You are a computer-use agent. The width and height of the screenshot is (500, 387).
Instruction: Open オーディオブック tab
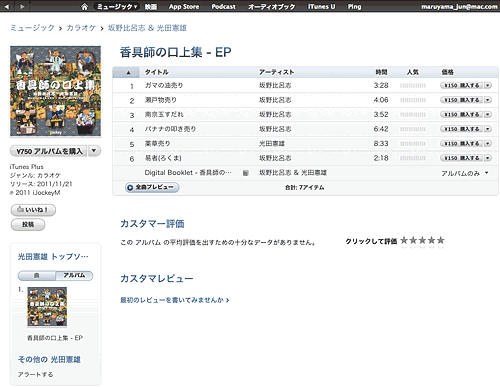[x=271, y=7]
